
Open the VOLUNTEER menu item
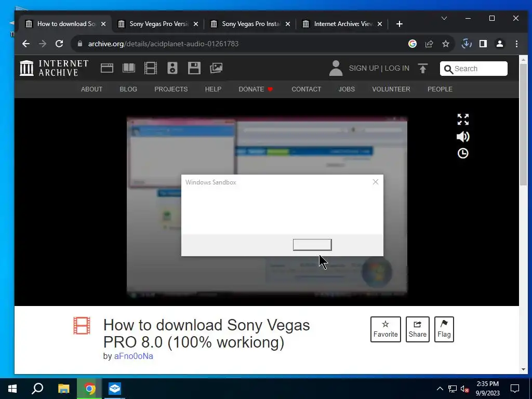(391, 89)
